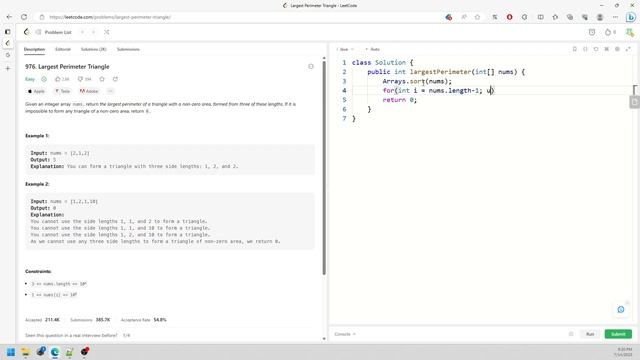Click the premium badge icon in header
The image size is (640, 360).
tap(629, 32)
